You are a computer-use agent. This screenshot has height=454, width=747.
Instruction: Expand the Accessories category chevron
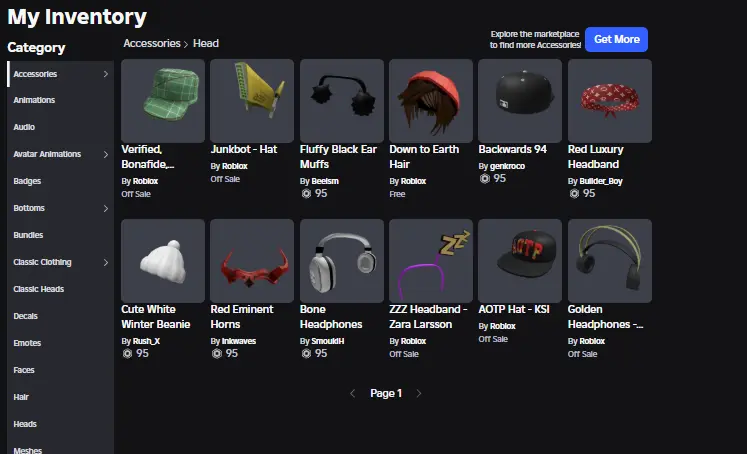[x=106, y=74]
